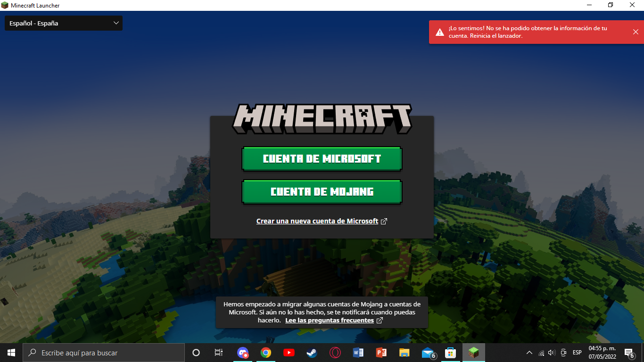Click the external-link icon beside preguntas frecuentes

pyautogui.click(x=380, y=321)
